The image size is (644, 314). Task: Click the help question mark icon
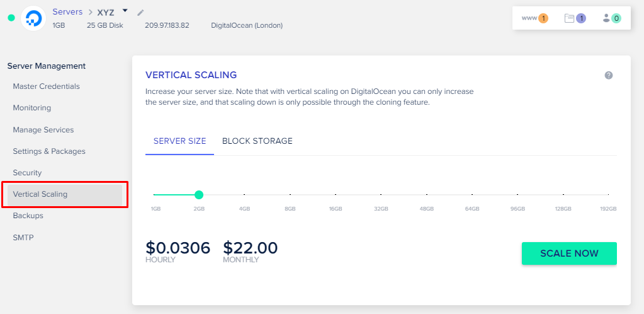point(609,75)
